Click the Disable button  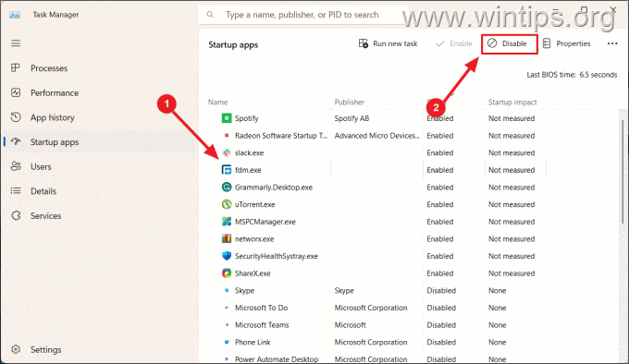tap(507, 43)
